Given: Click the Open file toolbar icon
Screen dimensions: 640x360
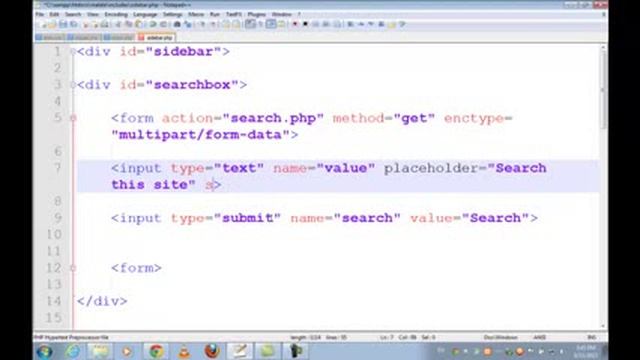Looking at the screenshot, I should point(52,24).
